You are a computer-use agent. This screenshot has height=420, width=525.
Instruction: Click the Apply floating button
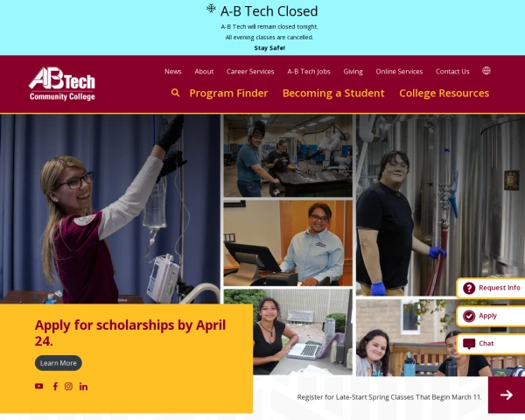[x=491, y=316]
